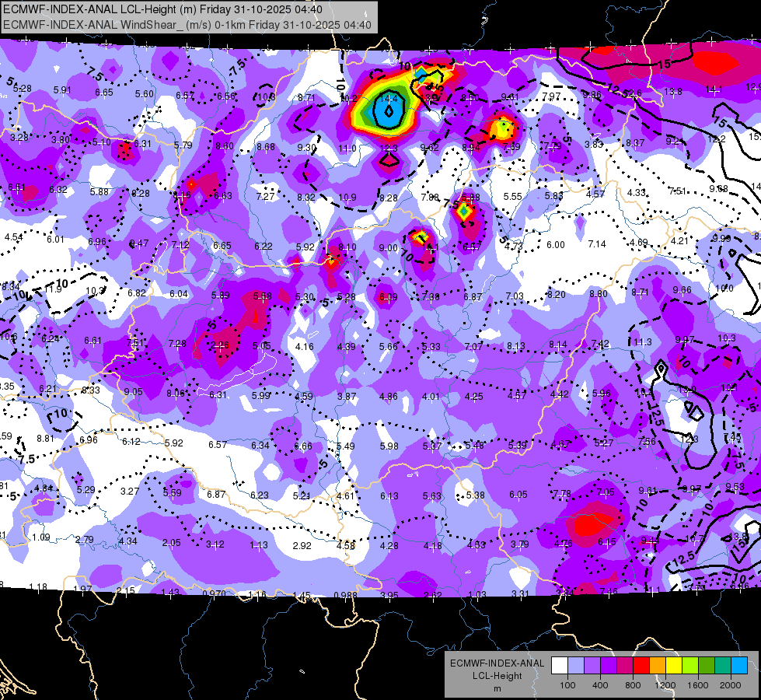Screen dimensions: 761x700
Task: Click the wind shear value '9.30'
Action: 307,147
